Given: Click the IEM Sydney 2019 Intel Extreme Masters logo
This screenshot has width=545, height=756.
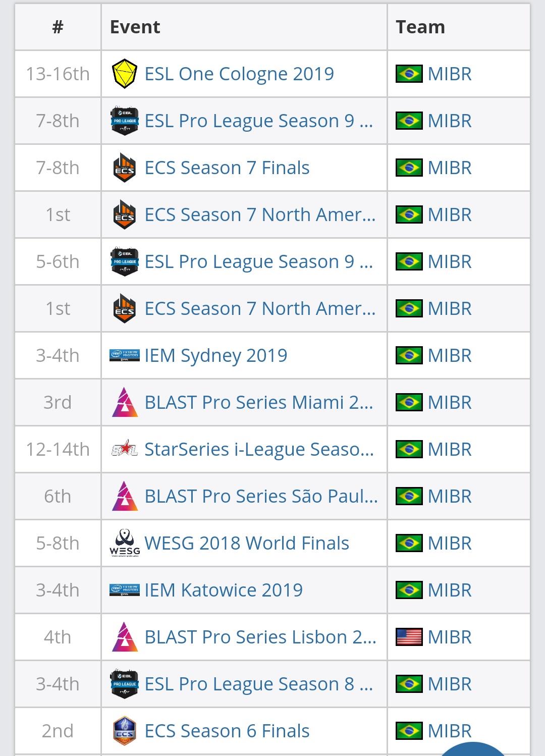Looking at the screenshot, I should pyautogui.click(x=124, y=355).
